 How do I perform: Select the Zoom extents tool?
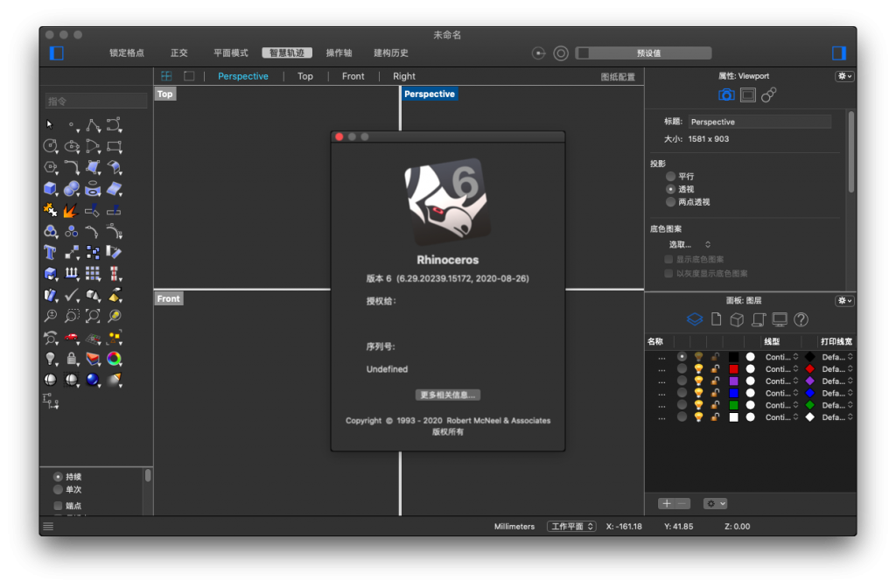93,315
